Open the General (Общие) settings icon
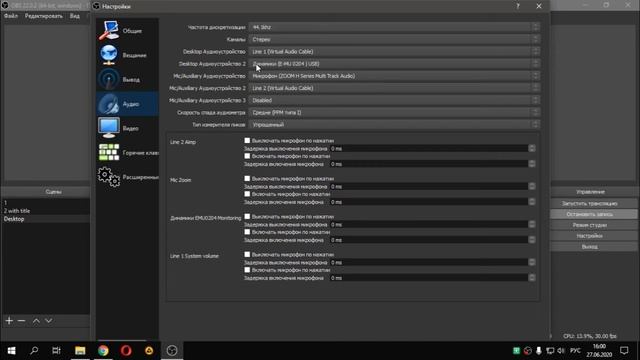Image resolution: width=640 pixels, height=360 pixels. pos(109,31)
